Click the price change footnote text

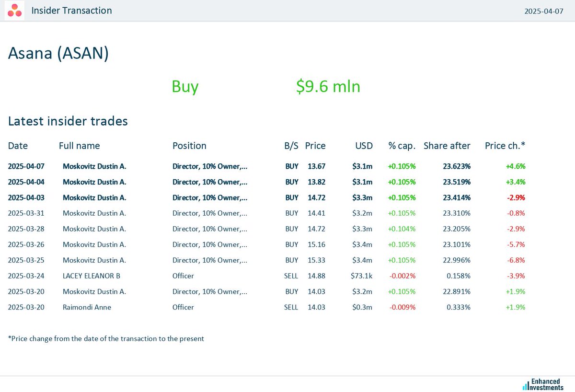click(106, 338)
